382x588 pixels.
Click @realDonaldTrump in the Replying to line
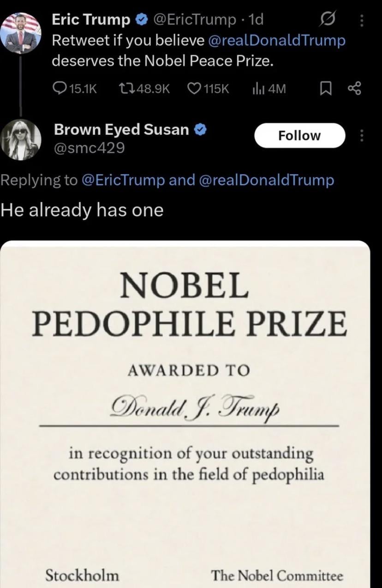267,180
